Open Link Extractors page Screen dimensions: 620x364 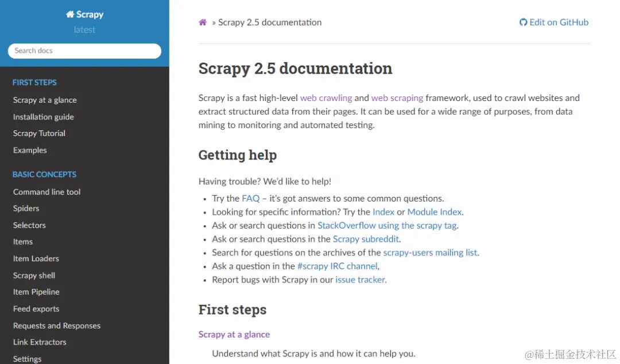(x=40, y=342)
